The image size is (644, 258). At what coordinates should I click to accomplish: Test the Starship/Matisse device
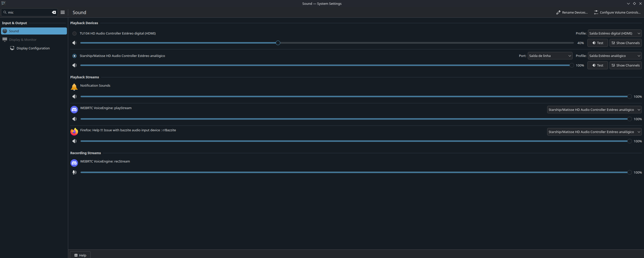(598, 65)
